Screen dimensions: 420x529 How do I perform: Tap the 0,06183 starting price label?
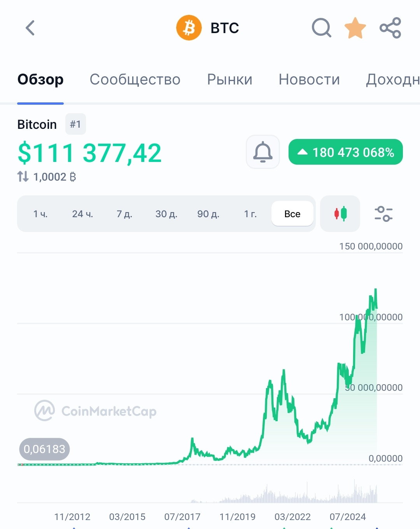pyautogui.click(x=44, y=449)
